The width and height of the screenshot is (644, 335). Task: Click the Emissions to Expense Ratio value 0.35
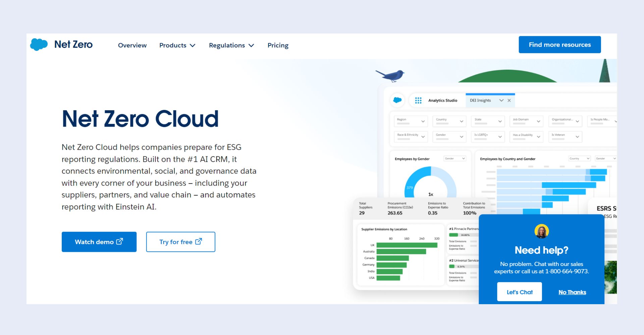[433, 213]
